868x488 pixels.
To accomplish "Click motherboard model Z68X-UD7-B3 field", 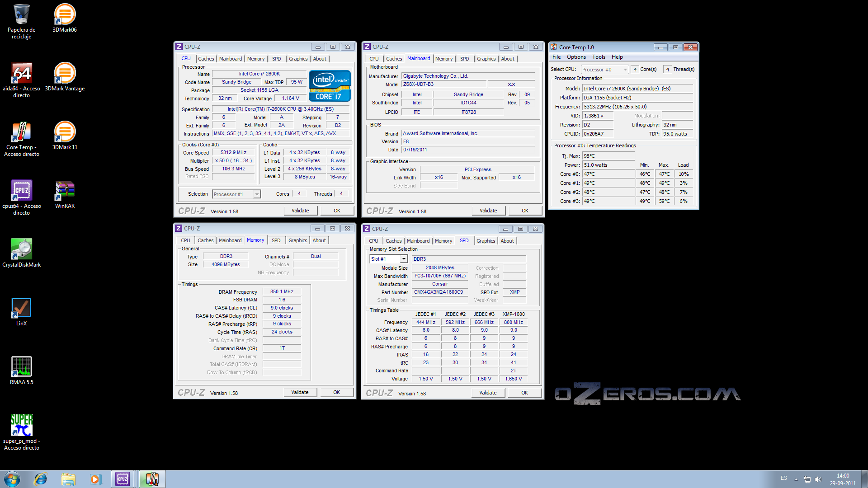I will (444, 84).
